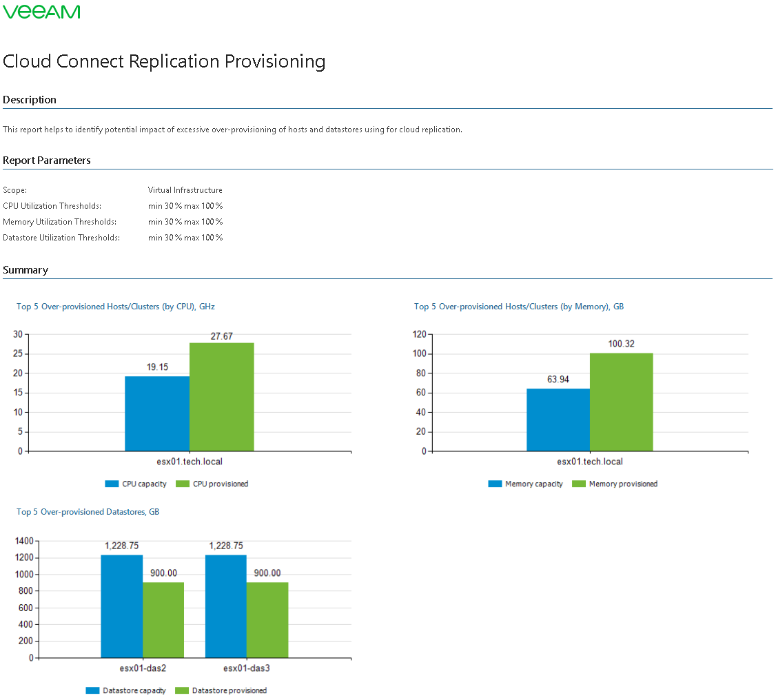Click the 1,228.75 label above esx01-das2
Viewport: 776px width, 700px height.
(x=122, y=546)
